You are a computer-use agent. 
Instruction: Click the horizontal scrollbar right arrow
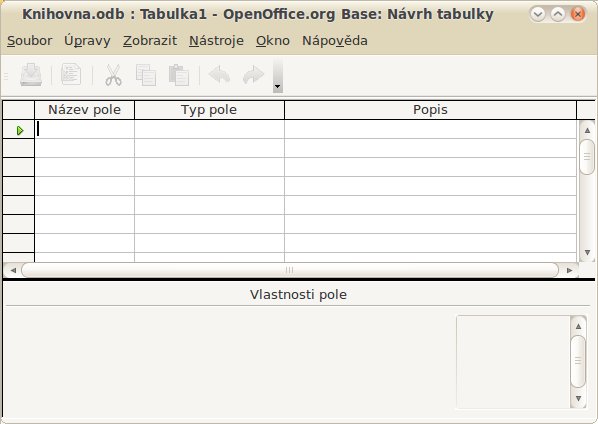point(569,270)
